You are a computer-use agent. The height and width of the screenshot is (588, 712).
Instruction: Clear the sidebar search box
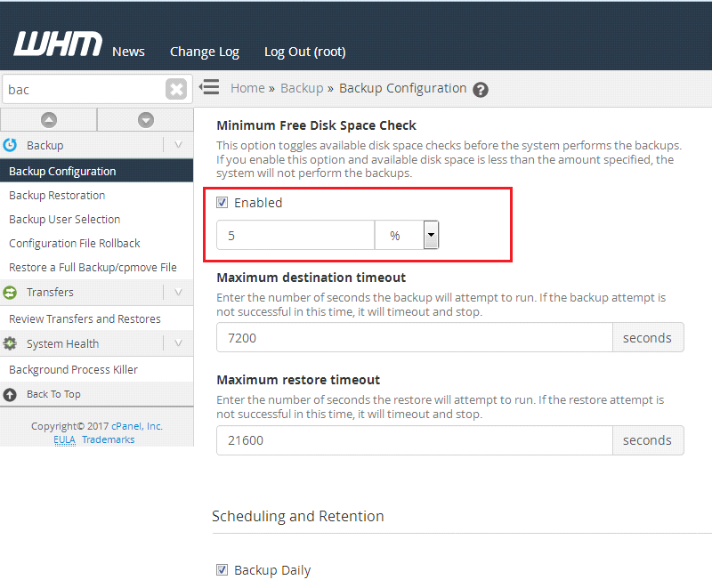pyautogui.click(x=176, y=89)
